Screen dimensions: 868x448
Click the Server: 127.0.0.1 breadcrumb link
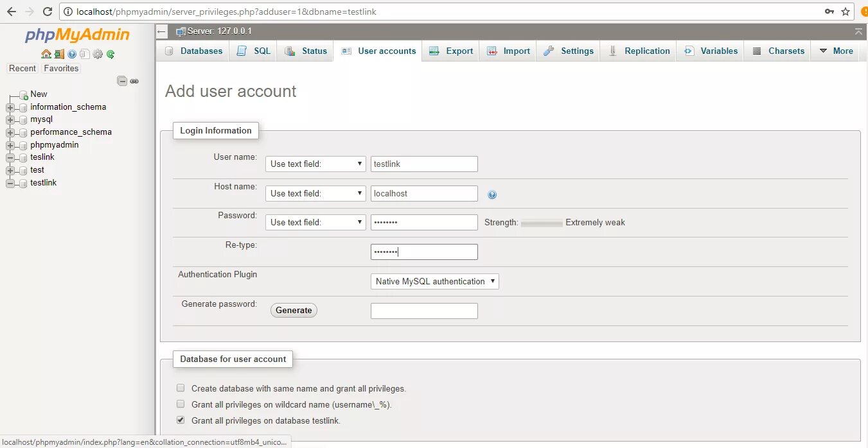219,31
